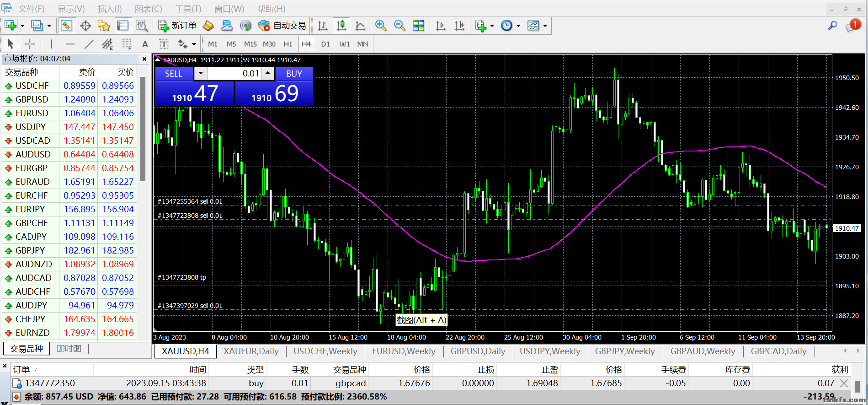Toggle the Terminal panel
Image resolution: width=868 pixels, height=405 pixels.
tap(123, 26)
